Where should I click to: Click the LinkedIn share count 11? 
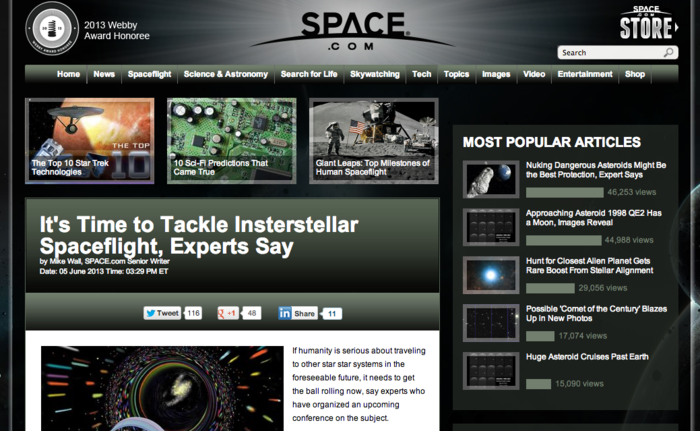pos(332,314)
